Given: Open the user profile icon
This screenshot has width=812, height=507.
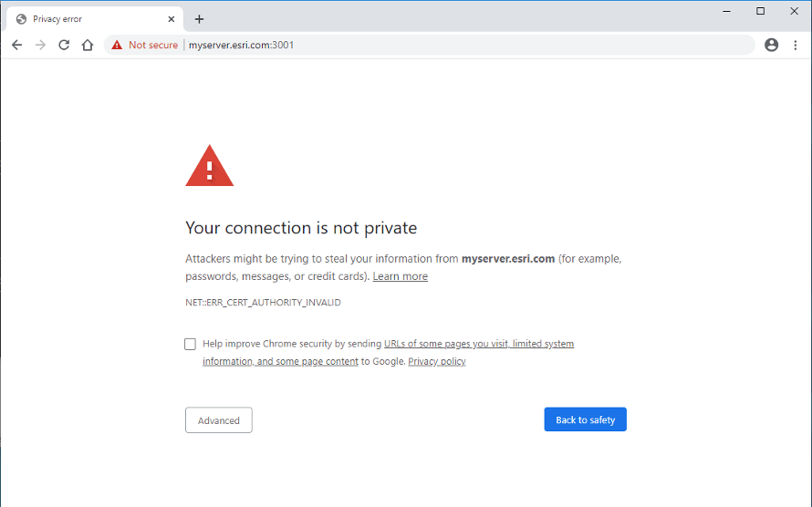Looking at the screenshot, I should pos(772,45).
